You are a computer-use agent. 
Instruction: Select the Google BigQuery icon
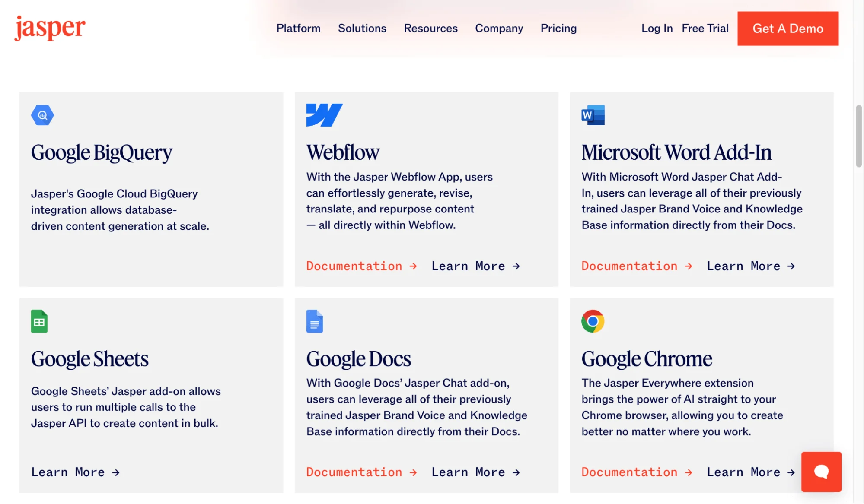coord(42,114)
